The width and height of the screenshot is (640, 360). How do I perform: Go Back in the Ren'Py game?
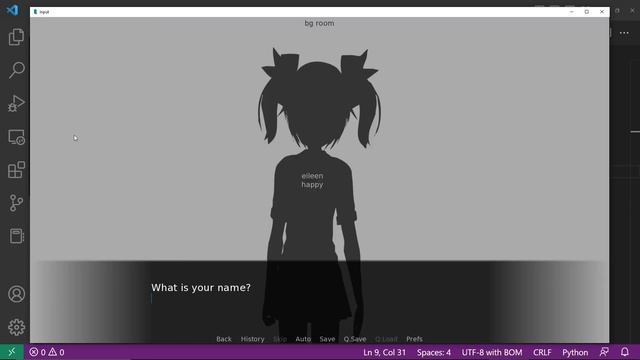coord(224,339)
